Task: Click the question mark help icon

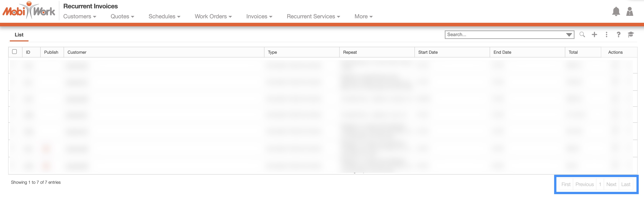Action: (618, 35)
